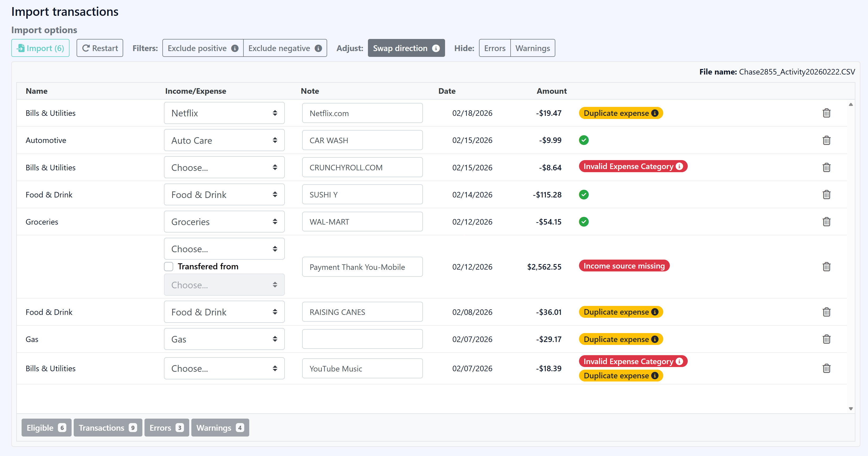
Task: Click the info icon next to Exclude positive
Action: (x=235, y=48)
